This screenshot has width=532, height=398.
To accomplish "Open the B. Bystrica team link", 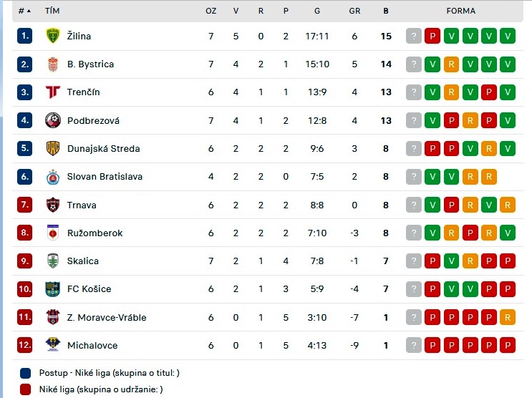I will (91, 64).
